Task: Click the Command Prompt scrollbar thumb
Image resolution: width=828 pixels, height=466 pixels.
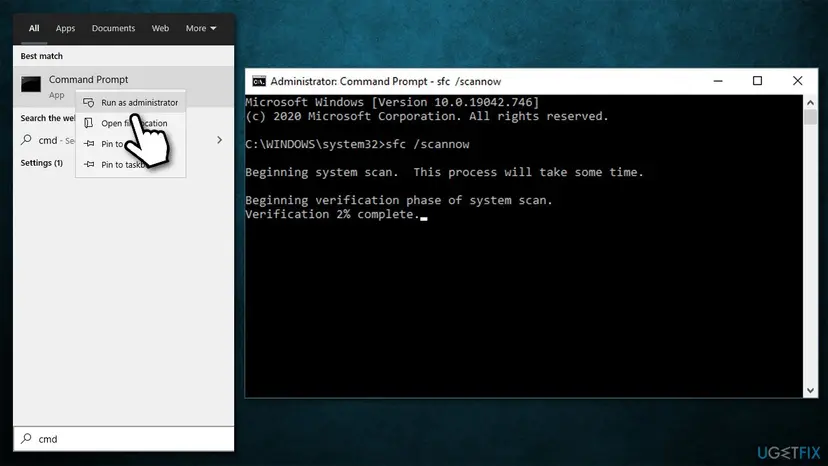Action: coord(811,117)
